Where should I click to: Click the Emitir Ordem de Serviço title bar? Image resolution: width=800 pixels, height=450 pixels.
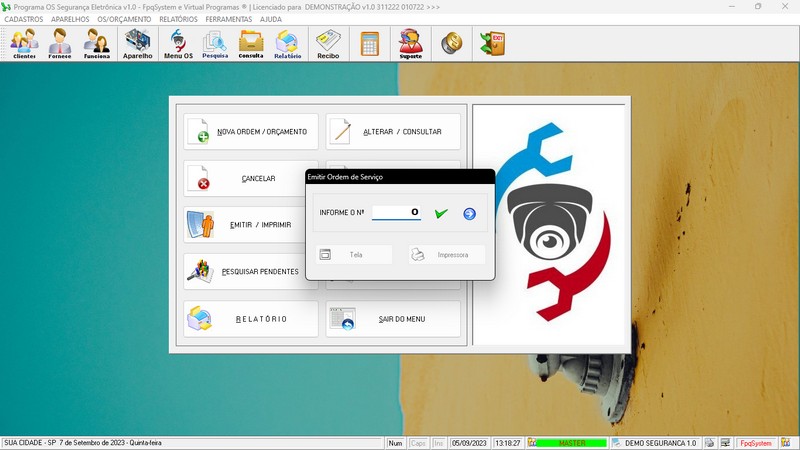point(400,177)
